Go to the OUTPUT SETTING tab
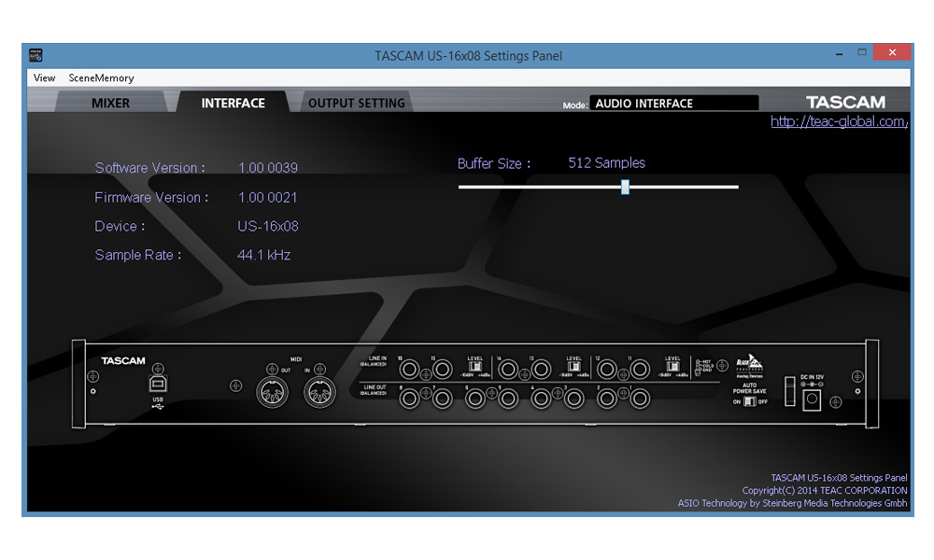 (356, 103)
